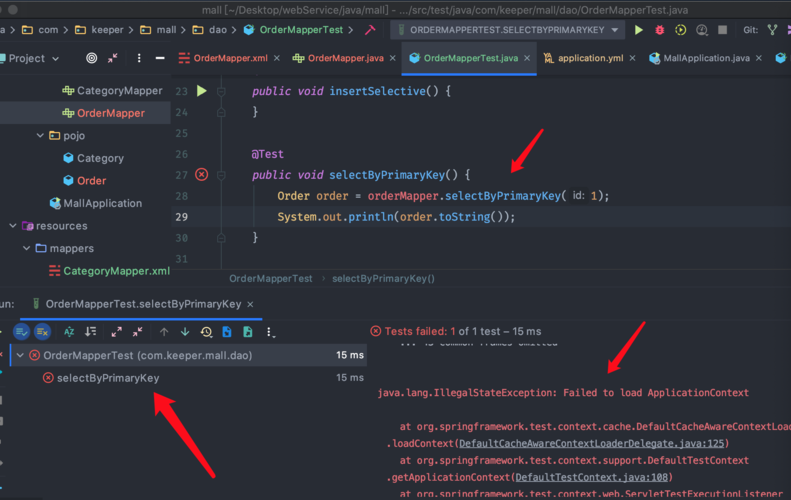Expand all test results

point(117,331)
